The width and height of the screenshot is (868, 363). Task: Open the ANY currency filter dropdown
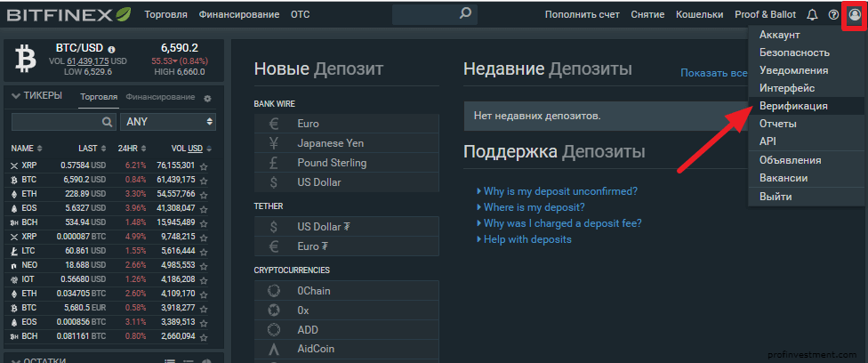[x=168, y=121]
